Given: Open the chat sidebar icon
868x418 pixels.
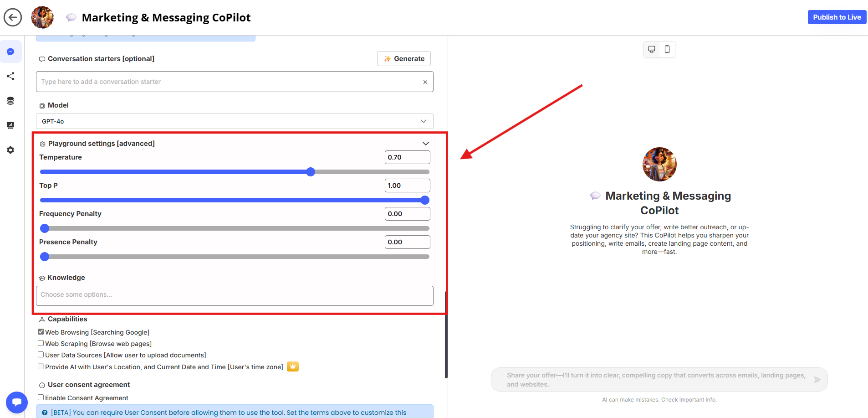Looking at the screenshot, I should pyautogui.click(x=10, y=52).
